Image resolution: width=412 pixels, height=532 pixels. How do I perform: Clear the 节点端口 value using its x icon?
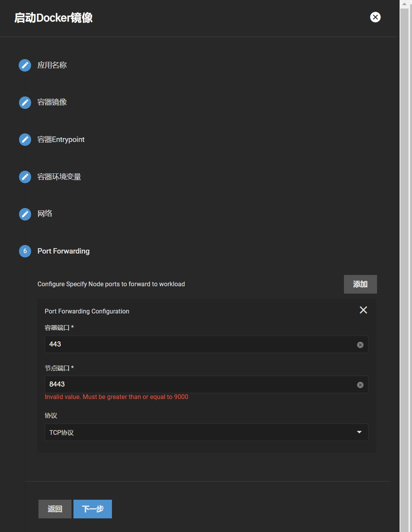pos(360,385)
